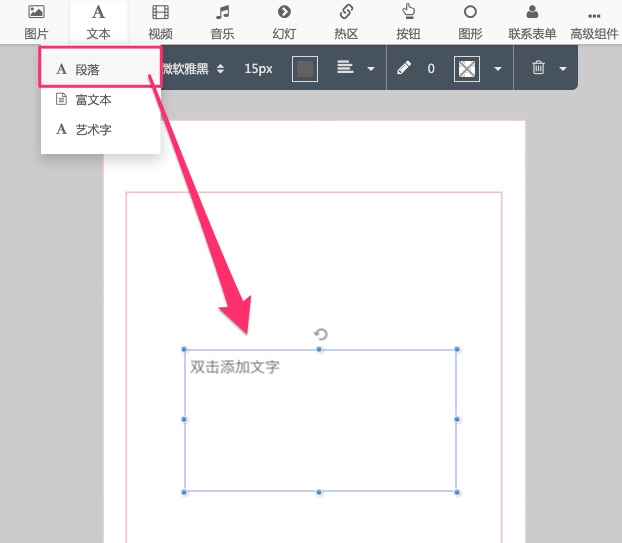622x543 pixels.
Task: Click the 图片 image tool icon
Action: tap(36, 21)
